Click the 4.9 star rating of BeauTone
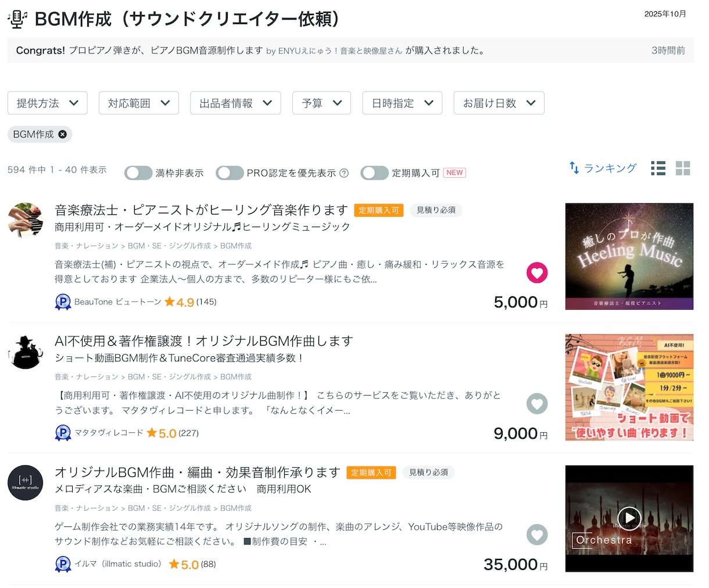The height and width of the screenshot is (588, 709). pos(179,302)
